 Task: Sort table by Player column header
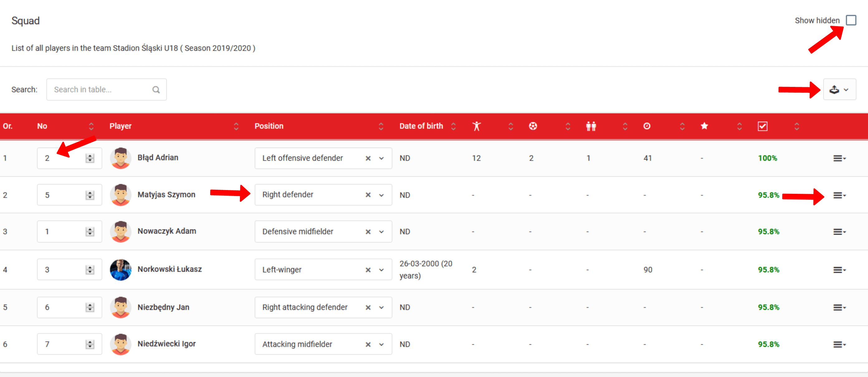[120, 126]
